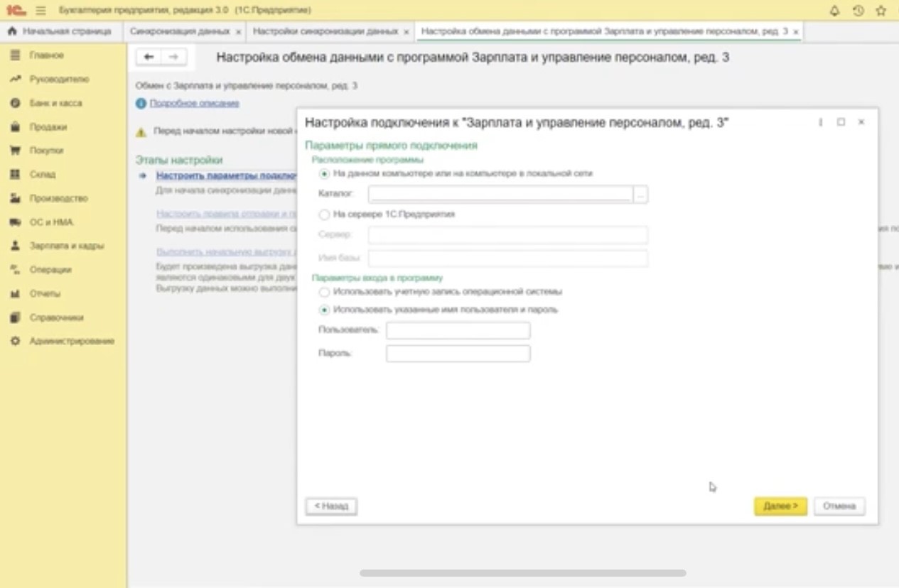
Task: Open the Банк и касса sidebar section
Action: point(55,103)
